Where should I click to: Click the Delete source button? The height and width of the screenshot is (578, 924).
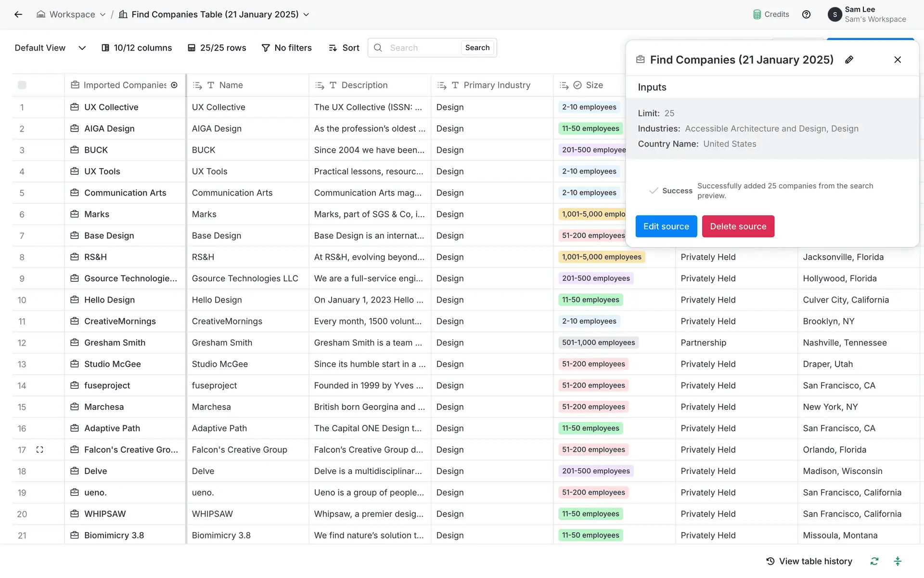(x=738, y=226)
